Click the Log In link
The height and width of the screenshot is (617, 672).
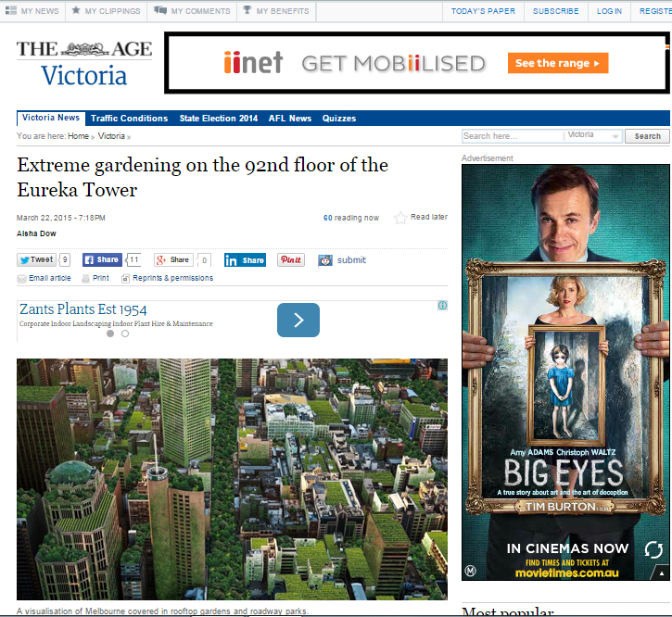(x=609, y=11)
